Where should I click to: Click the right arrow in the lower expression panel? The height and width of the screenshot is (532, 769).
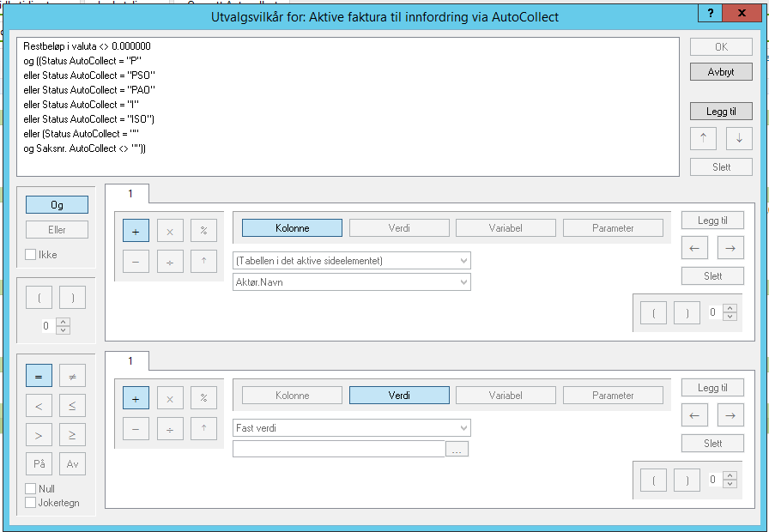point(730,414)
